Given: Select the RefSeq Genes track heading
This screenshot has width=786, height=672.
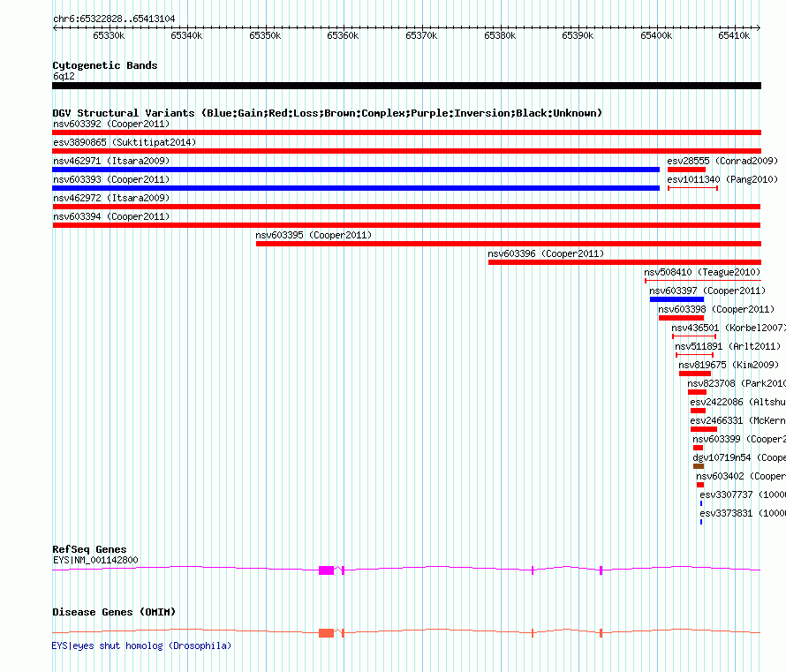Looking at the screenshot, I should click(x=89, y=549).
